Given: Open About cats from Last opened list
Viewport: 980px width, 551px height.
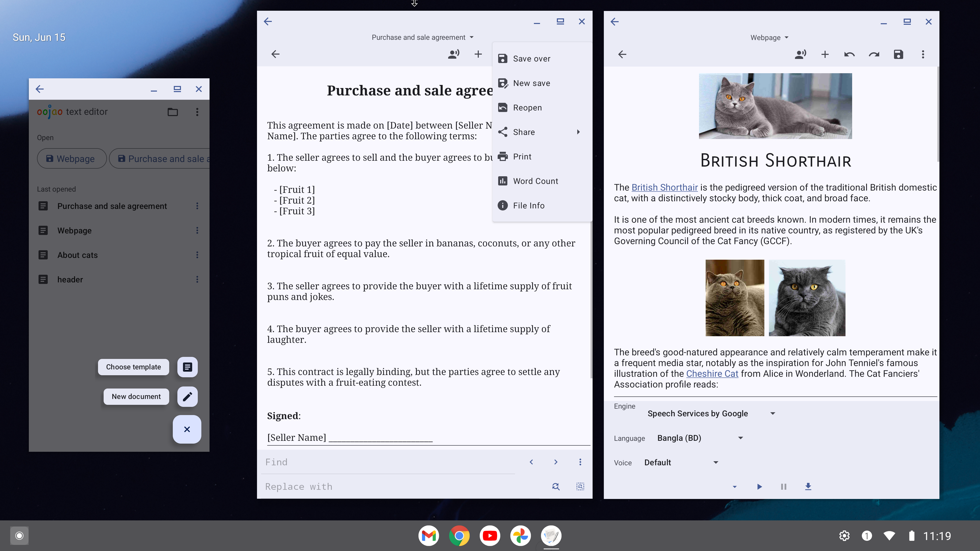Looking at the screenshot, I should (78, 255).
